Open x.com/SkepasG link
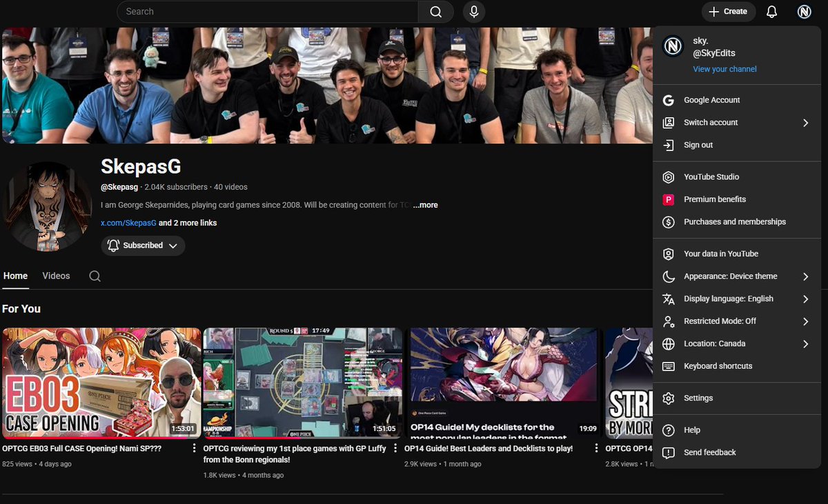828x504 pixels. tap(128, 223)
